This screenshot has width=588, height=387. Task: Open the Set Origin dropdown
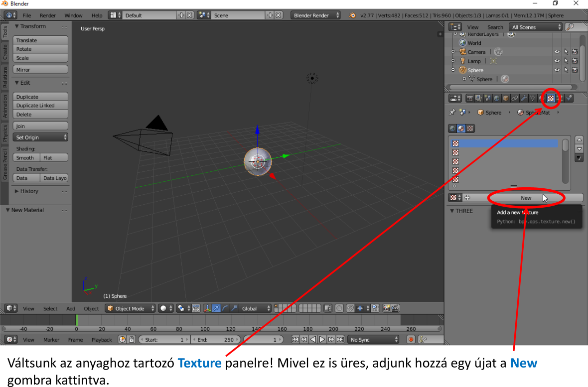pyautogui.click(x=40, y=137)
